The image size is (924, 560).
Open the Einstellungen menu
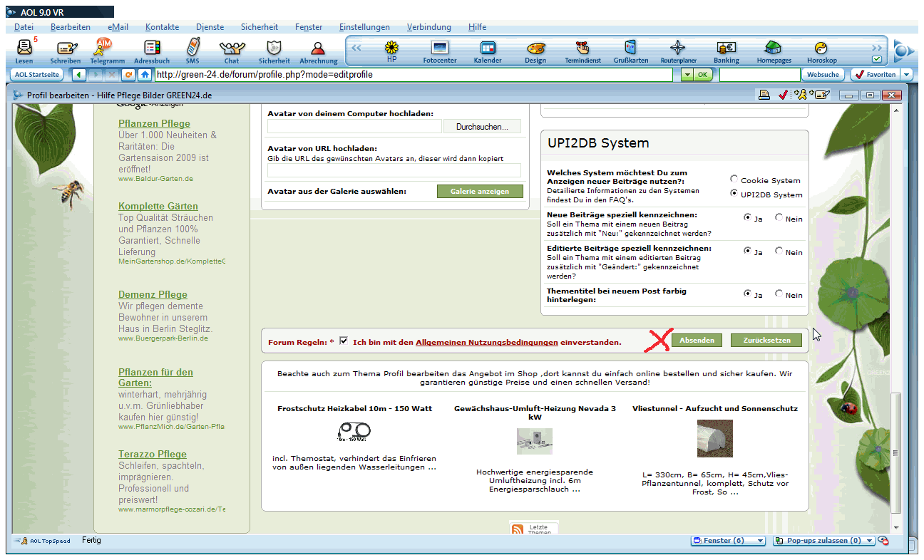point(364,27)
